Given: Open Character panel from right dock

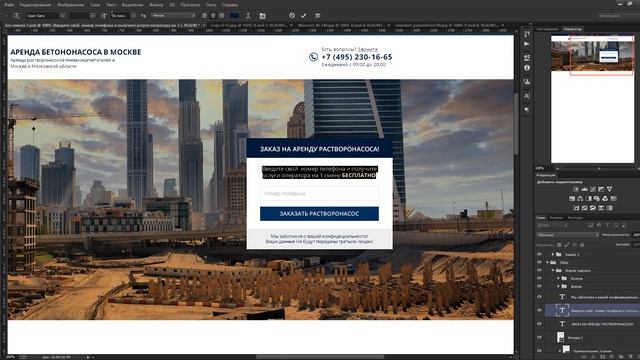Looking at the screenshot, I should click(x=527, y=96).
